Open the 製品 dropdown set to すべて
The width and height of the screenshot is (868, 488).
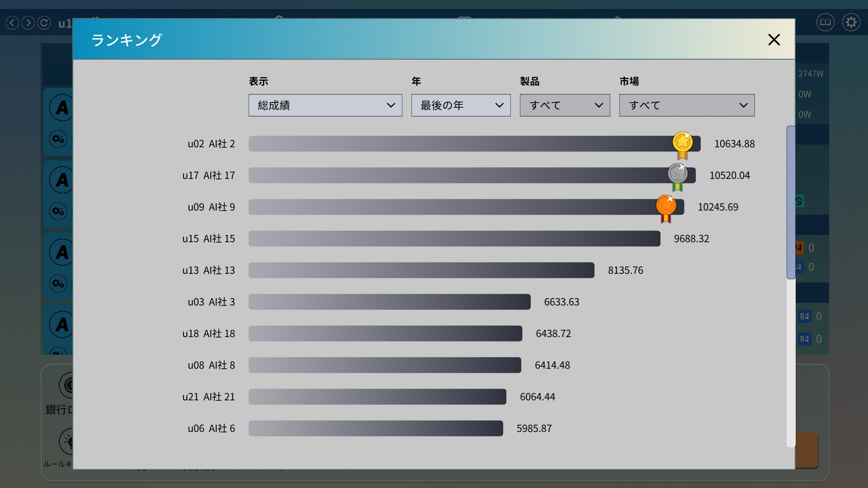pos(565,105)
